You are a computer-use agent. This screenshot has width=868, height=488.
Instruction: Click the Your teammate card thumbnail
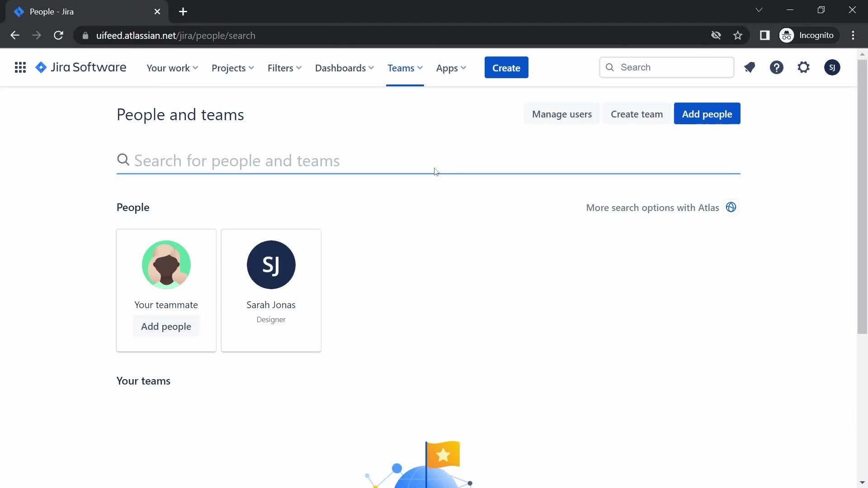(167, 264)
